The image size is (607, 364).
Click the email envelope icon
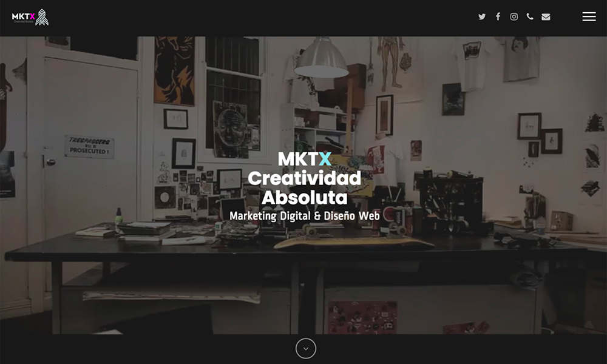(546, 17)
